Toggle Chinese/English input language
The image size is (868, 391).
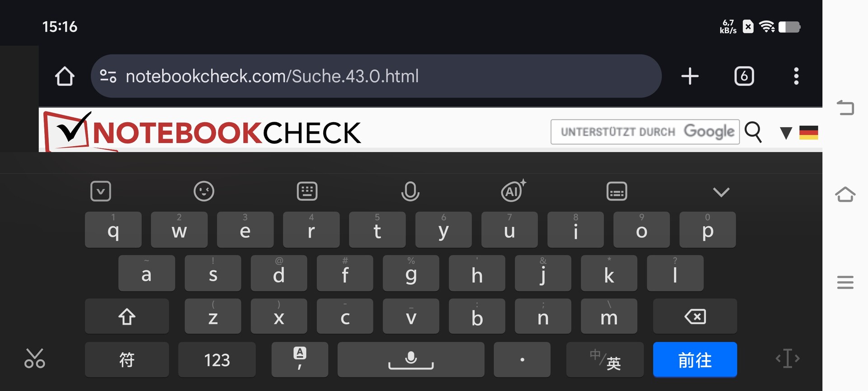tap(605, 360)
